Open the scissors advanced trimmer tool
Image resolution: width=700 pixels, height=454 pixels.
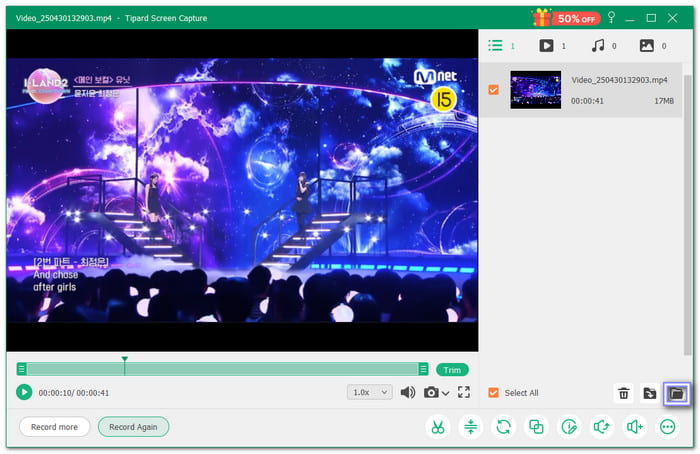pyautogui.click(x=438, y=427)
